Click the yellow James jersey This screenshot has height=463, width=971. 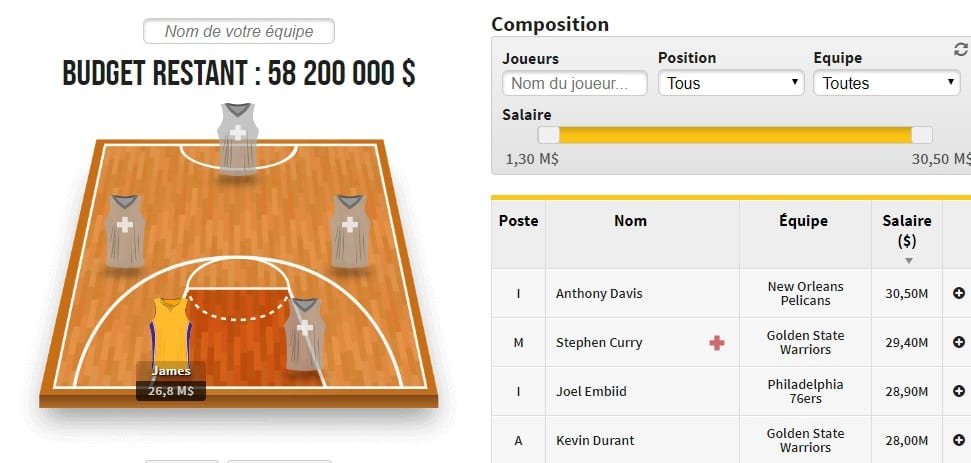coord(170,333)
